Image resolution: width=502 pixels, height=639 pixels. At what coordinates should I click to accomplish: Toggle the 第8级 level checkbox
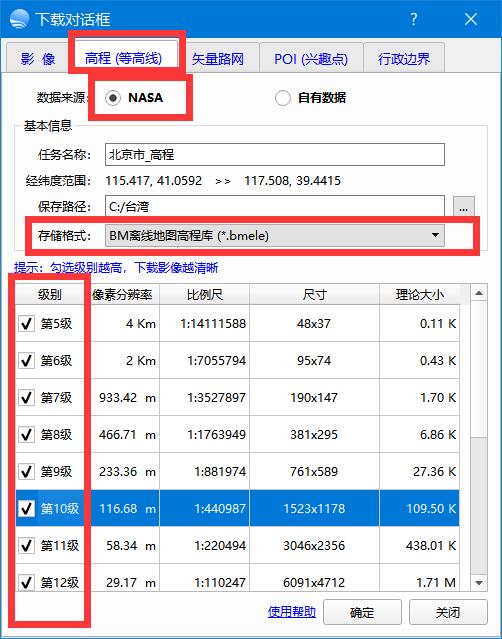(26, 434)
